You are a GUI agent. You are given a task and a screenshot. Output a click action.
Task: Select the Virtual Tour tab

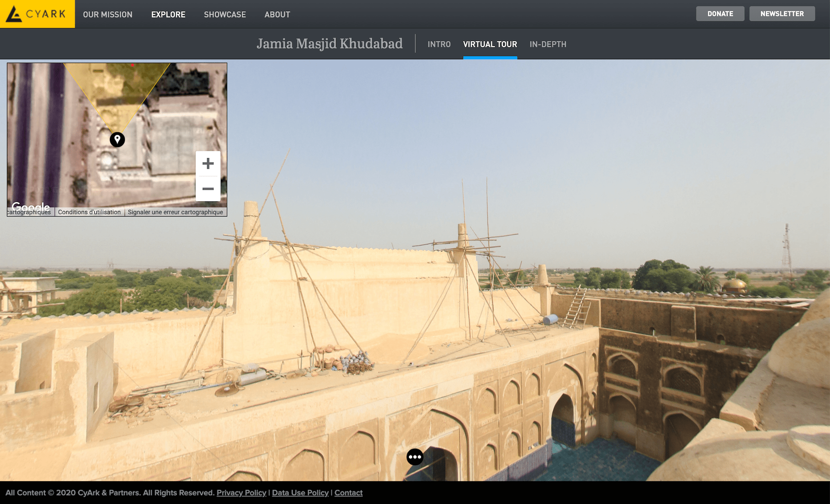490,44
